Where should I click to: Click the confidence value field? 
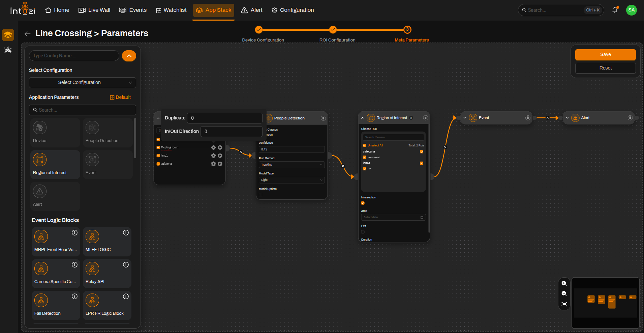click(292, 149)
